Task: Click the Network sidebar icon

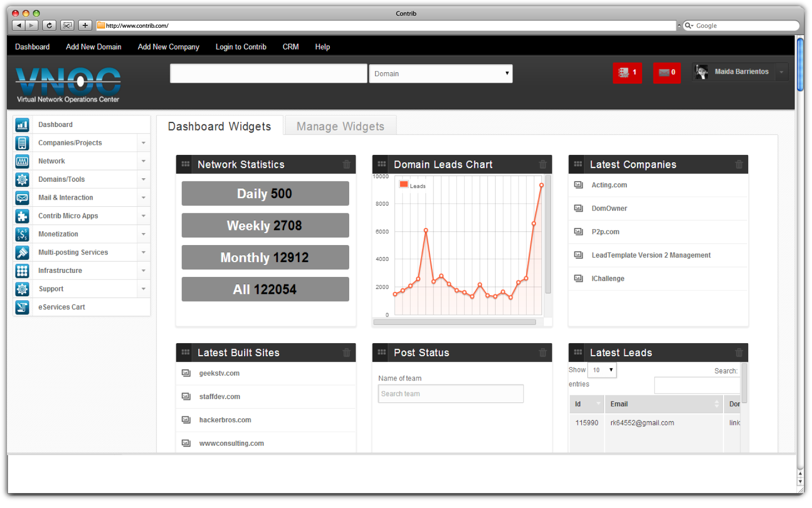Action: pyautogui.click(x=22, y=161)
